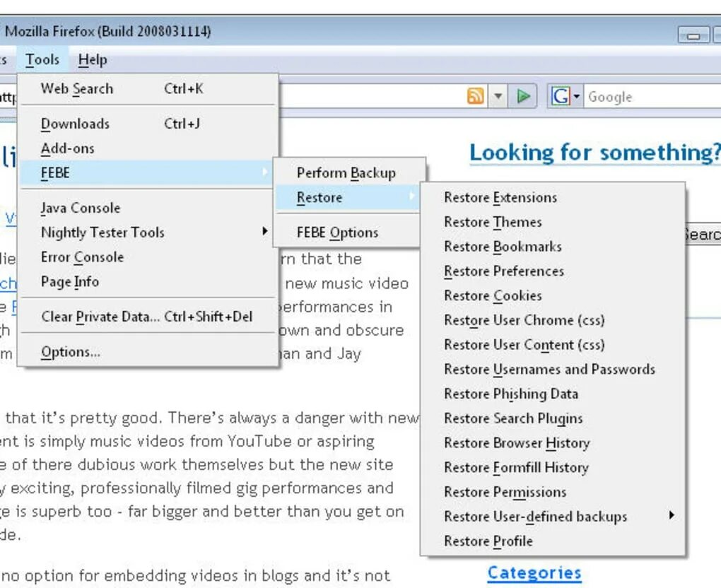This screenshot has height=588, width=721.
Task: Choose Restore Cookies
Action: 553,295
